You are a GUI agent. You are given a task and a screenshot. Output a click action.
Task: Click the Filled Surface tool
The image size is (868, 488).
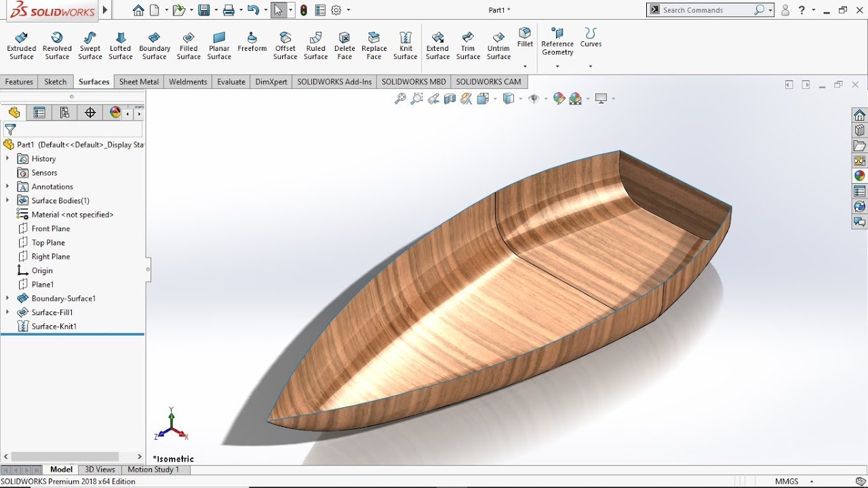(x=189, y=46)
